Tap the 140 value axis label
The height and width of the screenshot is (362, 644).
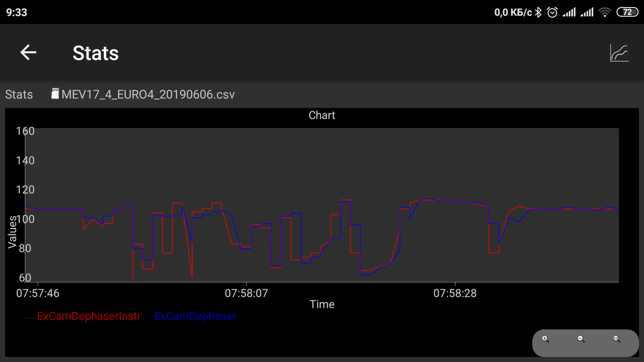click(25, 160)
